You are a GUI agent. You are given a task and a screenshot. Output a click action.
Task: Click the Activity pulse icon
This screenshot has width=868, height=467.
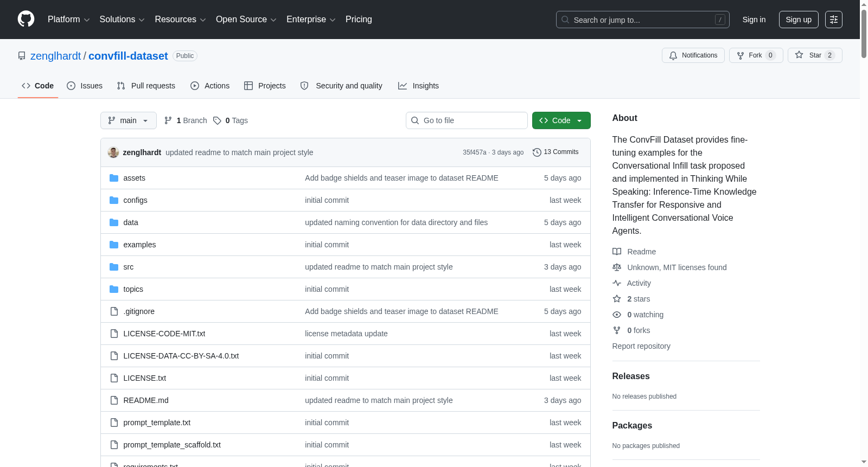click(617, 283)
